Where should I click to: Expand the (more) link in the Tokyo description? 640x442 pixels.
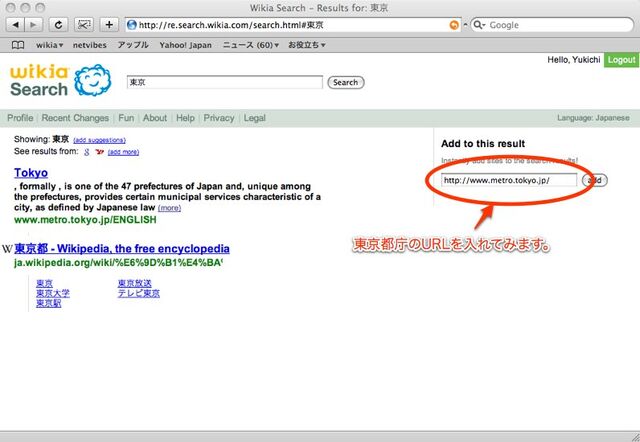pos(169,208)
